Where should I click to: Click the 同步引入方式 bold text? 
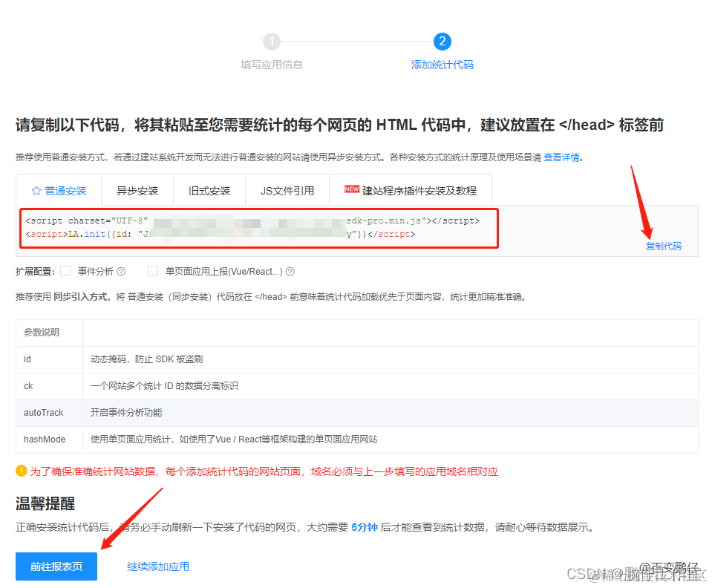tap(82, 297)
